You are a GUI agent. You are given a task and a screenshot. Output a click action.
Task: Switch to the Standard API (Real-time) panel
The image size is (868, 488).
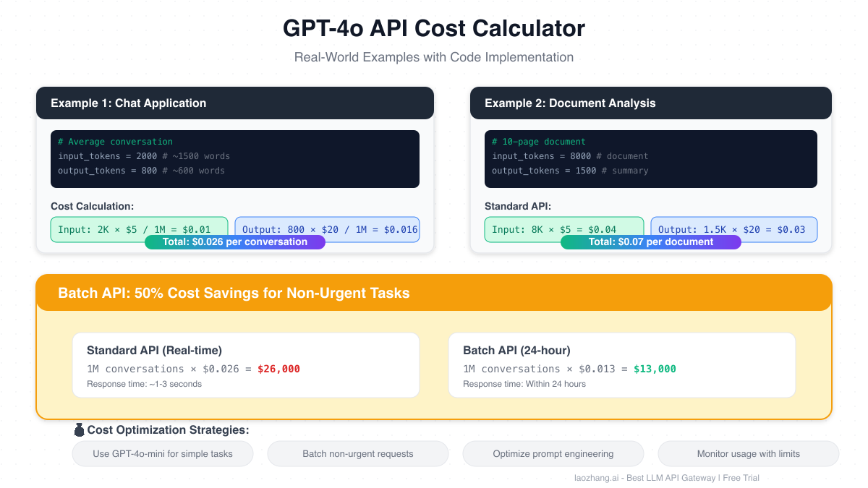coord(246,364)
